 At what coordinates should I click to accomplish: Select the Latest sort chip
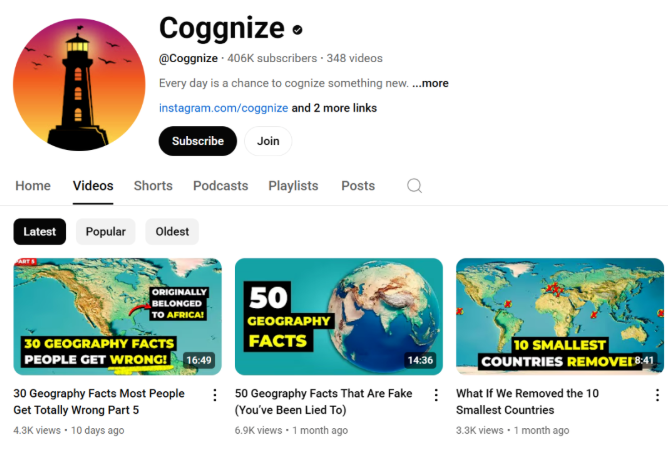40,232
